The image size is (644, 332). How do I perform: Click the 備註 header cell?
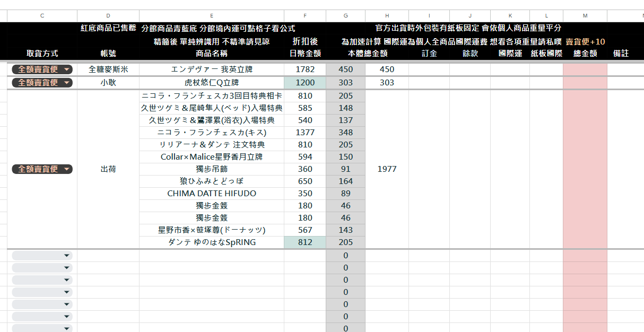click(621, 54)
